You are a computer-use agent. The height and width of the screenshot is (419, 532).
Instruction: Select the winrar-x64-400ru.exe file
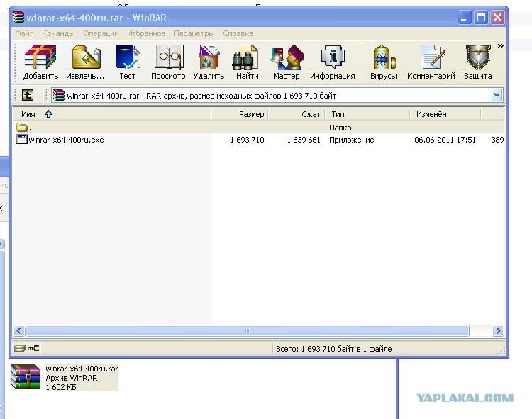[66, 140]
